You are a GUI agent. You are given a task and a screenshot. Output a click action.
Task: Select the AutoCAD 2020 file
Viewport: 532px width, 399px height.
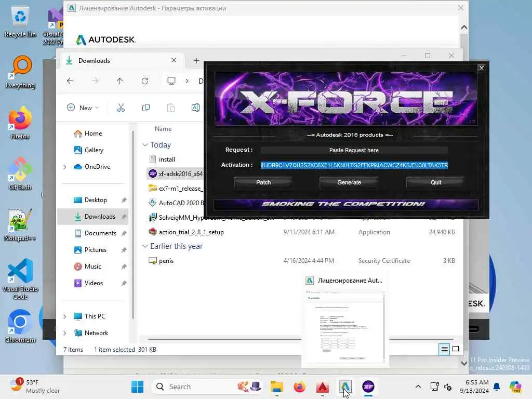click(176, 203)
